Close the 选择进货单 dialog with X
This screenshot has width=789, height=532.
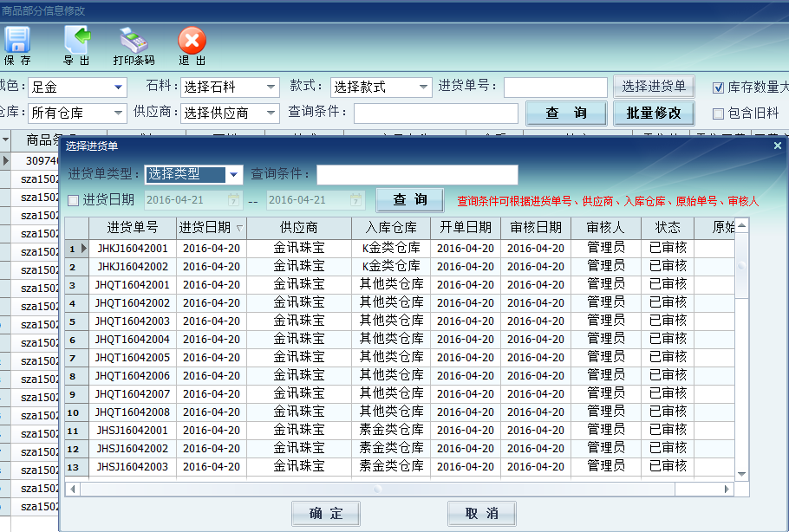[x=778, y=146]
